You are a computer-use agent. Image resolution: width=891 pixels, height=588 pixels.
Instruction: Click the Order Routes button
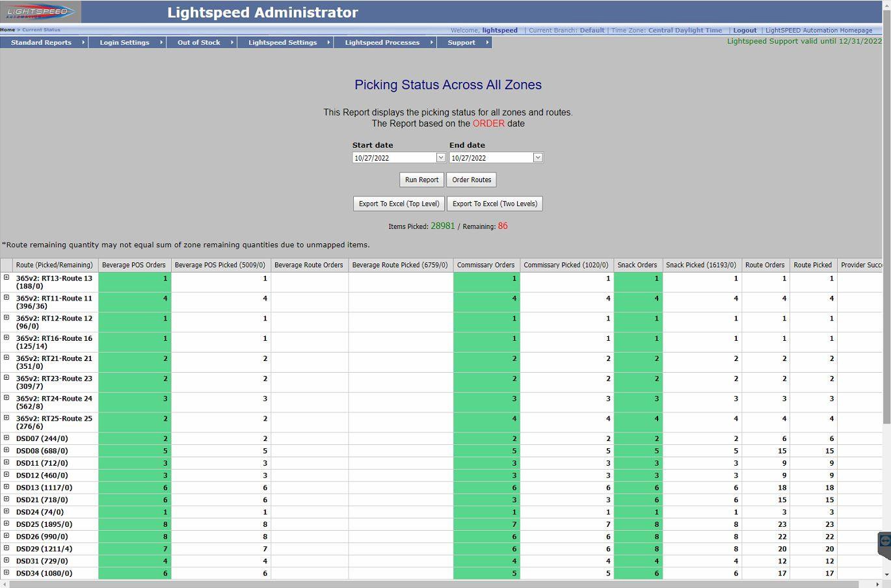472,180
